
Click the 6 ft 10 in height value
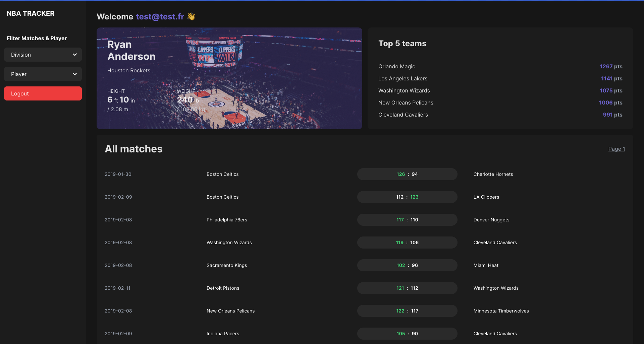[x=121, y=100]
